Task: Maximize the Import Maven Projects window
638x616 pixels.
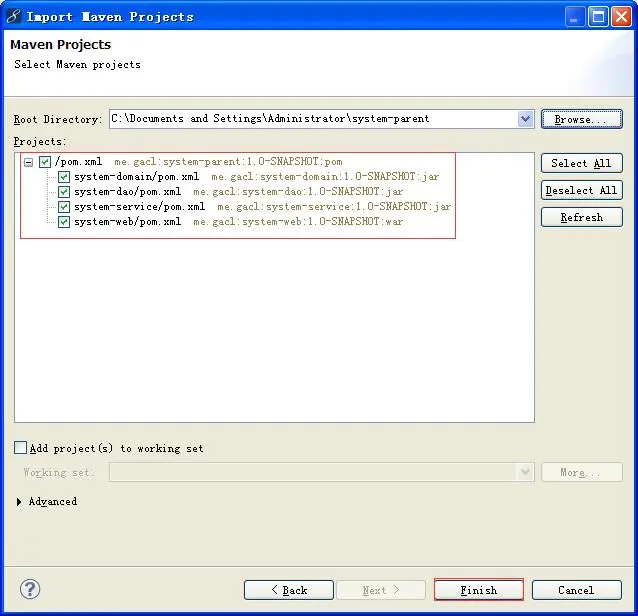Action: [598, 17]
